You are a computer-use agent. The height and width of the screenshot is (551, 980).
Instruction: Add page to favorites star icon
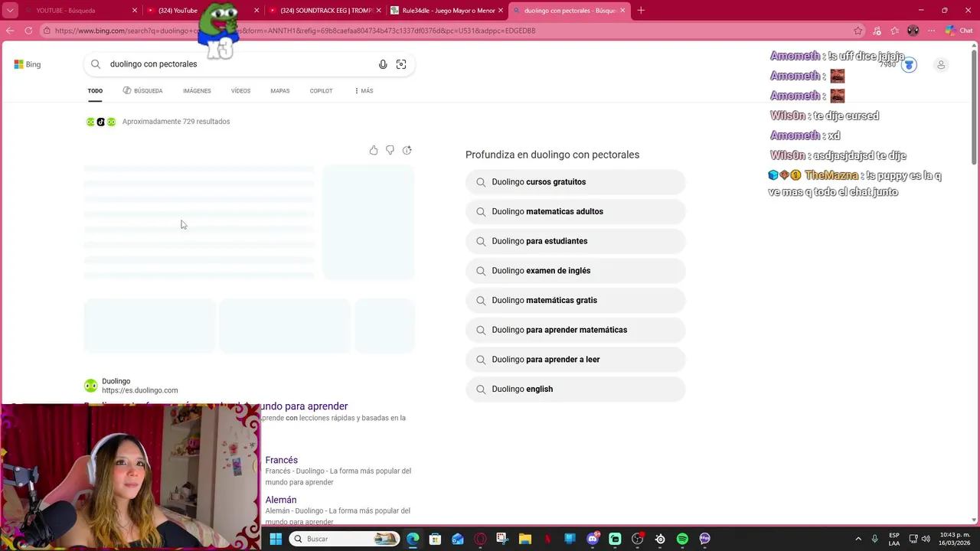[x=858, y=31]
